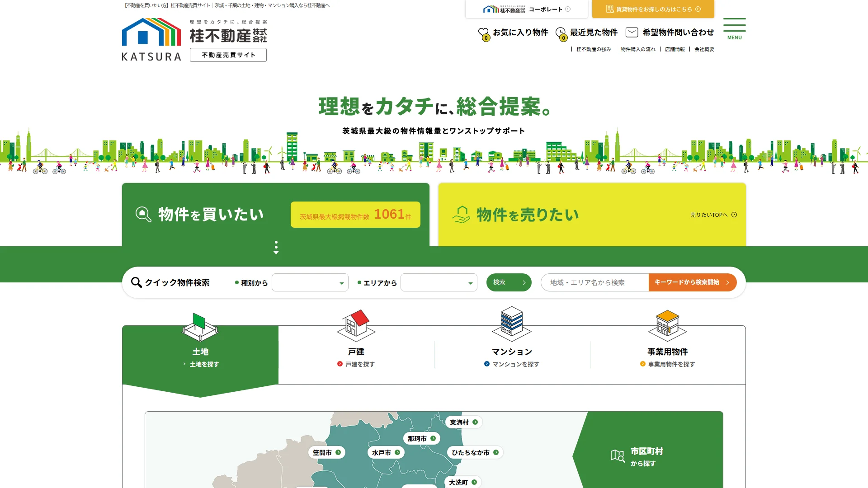The image size is (868, 488).
Task: Click arrow icon on 水戸市 label
Action: [x=397, y=452]
